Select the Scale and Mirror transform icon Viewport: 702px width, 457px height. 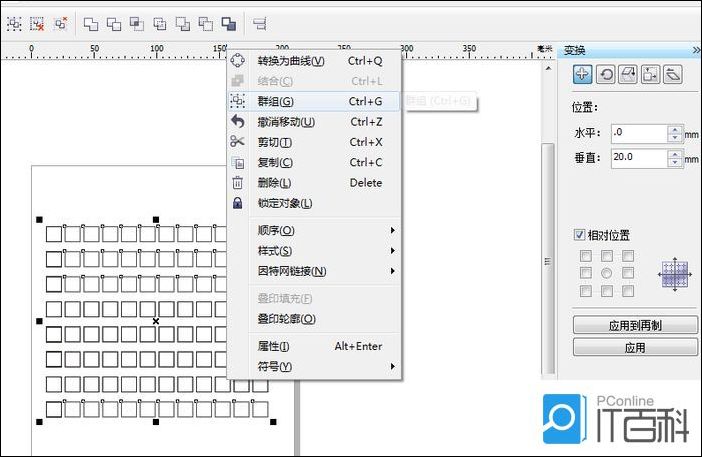[x=628, y=74]
